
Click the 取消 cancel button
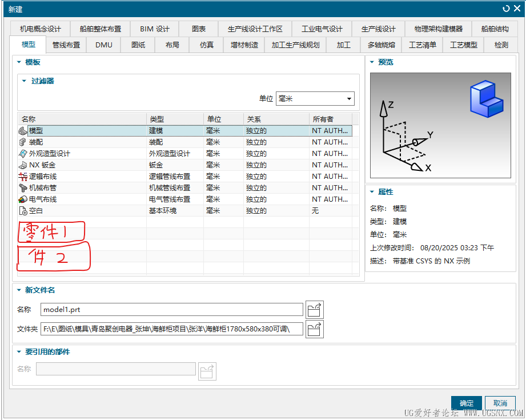[x=500, y=403]
